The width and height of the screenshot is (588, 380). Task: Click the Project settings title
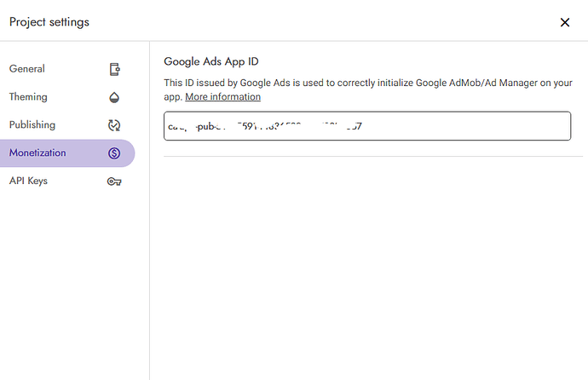(x=49, y=22)
